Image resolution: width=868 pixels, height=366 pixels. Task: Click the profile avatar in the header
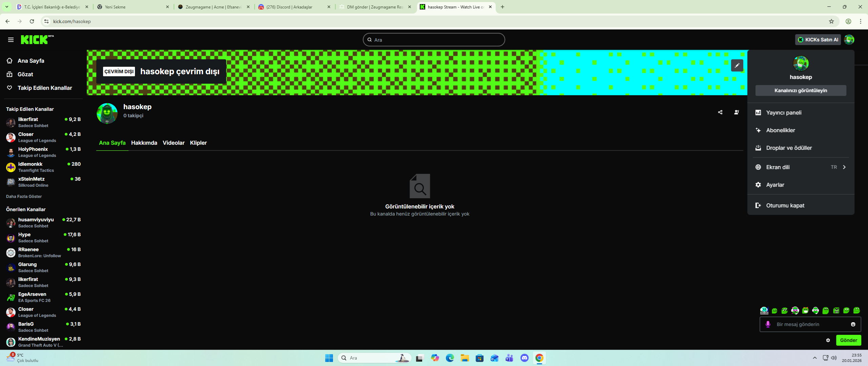click(849, 40)
